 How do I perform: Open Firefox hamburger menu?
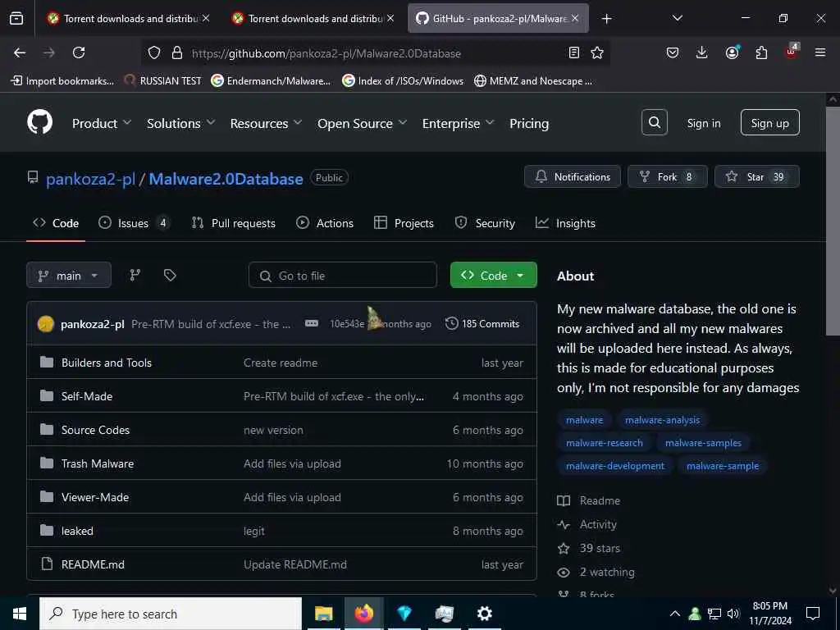tap(820, 52)
